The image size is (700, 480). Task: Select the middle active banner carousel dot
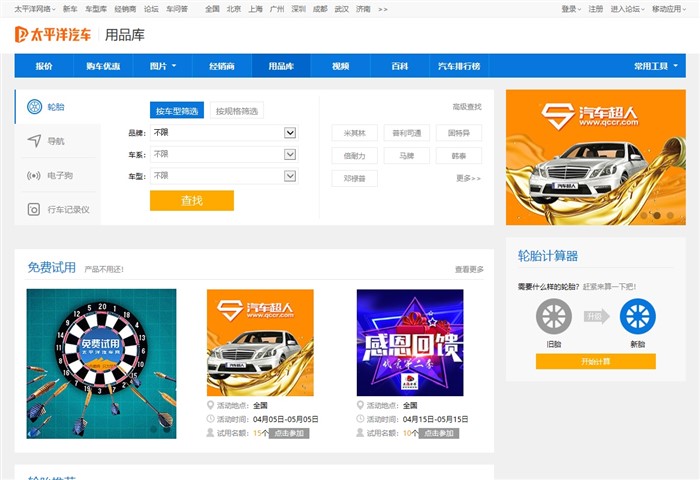pyautogui.click(x=657, y=215)
